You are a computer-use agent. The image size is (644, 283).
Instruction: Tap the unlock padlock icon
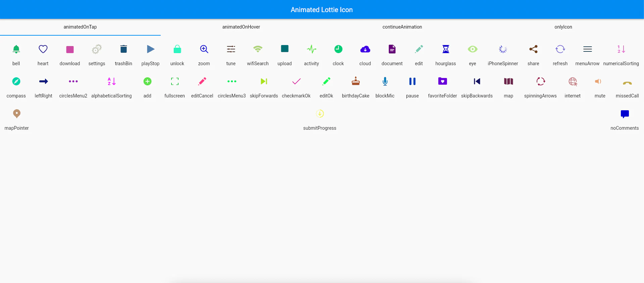[177, 49]
